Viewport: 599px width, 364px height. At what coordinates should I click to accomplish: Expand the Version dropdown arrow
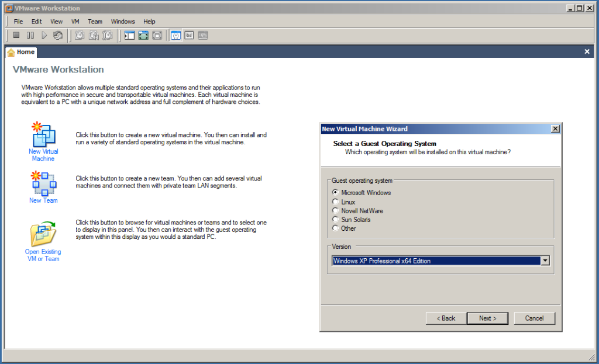(545, 261)
